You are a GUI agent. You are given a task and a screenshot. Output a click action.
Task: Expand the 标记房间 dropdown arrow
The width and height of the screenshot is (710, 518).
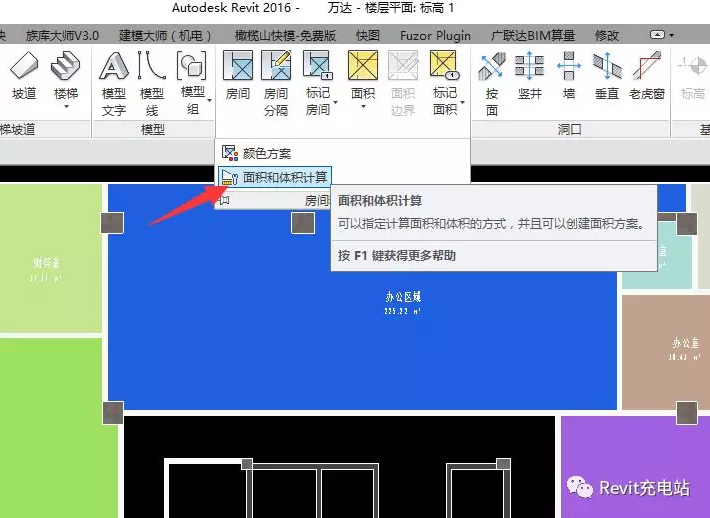(336, 102)
